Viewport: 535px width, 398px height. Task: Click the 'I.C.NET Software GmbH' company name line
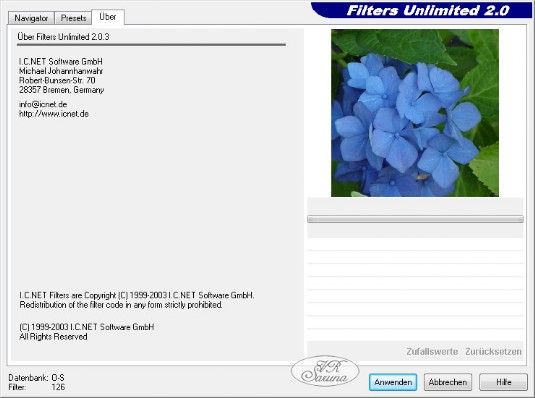coord(61,61)
